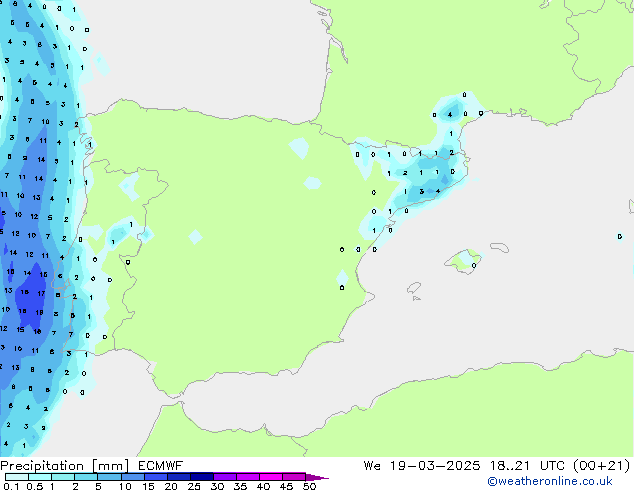Image resolution: width=634 pixels, height=490 pixels.
Task: Open the weatheronline.co.uk copyright link
Action: click(550, 481)
